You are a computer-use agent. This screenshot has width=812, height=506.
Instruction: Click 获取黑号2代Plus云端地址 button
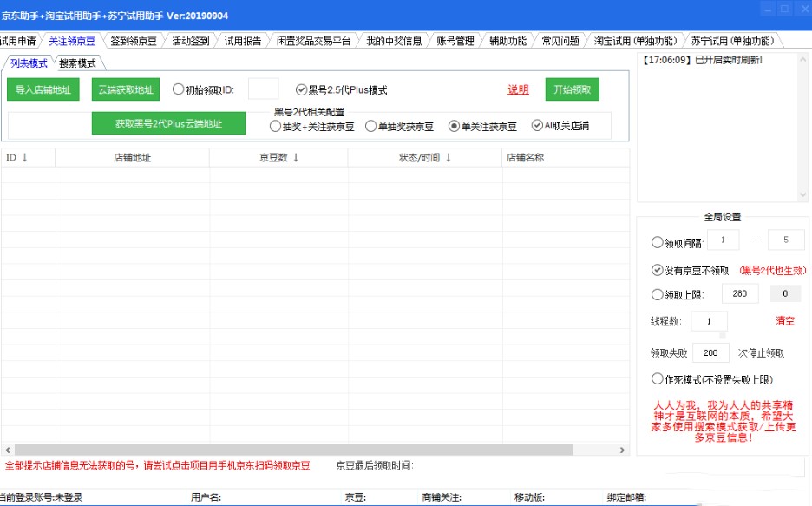tap(168, 124)
